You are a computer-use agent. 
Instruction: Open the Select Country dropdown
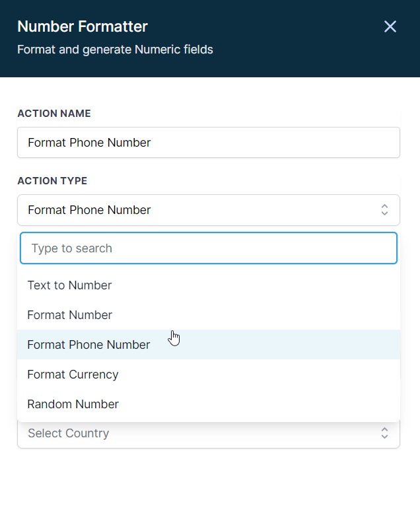pos(209,434)
